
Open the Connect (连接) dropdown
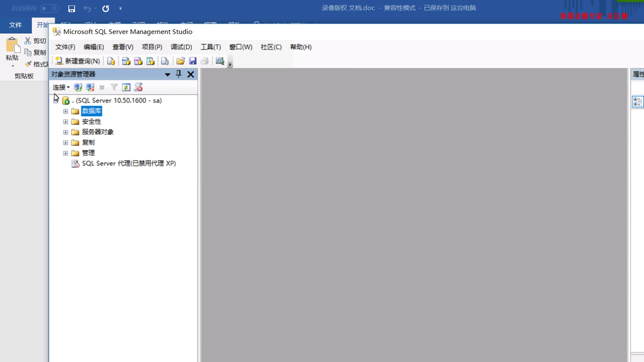(x=61, y=87)
